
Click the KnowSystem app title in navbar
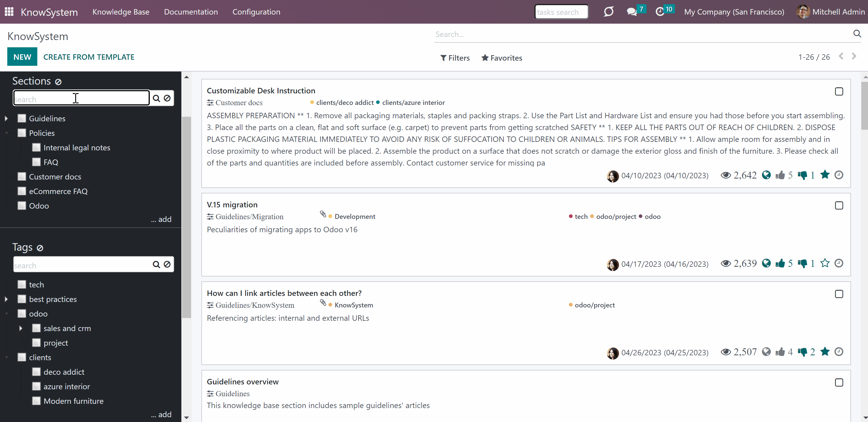(49, 12)
